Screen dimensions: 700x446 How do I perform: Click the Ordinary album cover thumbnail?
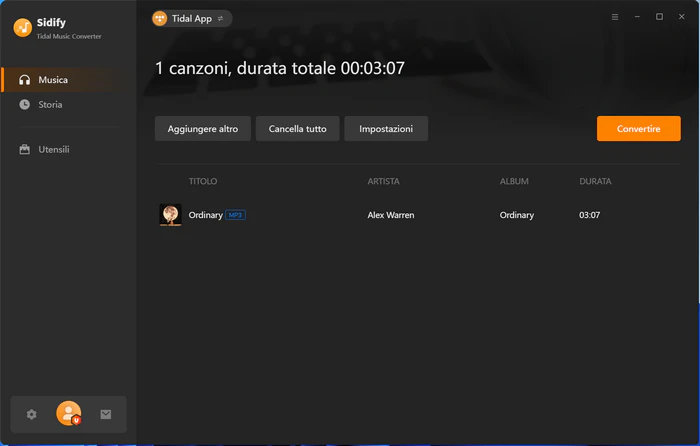[171, 215]
